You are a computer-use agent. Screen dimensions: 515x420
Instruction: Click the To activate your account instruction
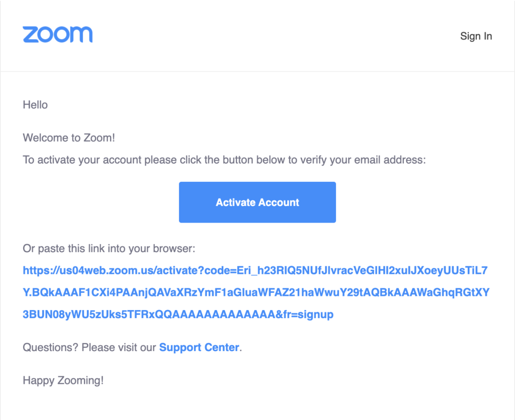[224, 160]
